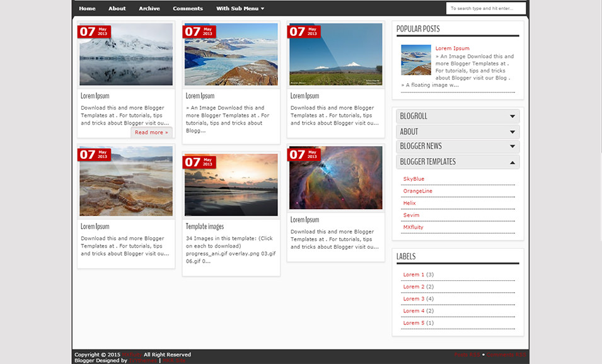Expand the BLOGGER NEWS widget

pyautogui.click(x=458, y=146)
